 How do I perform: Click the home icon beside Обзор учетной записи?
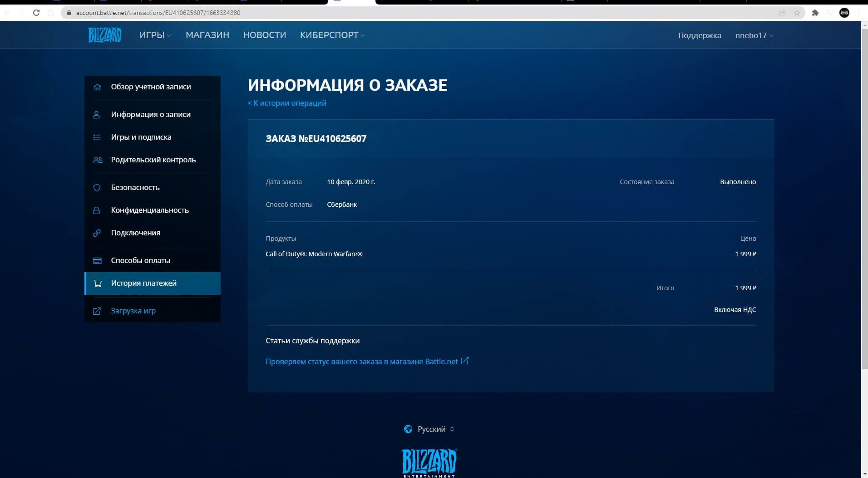coord(97,87)
